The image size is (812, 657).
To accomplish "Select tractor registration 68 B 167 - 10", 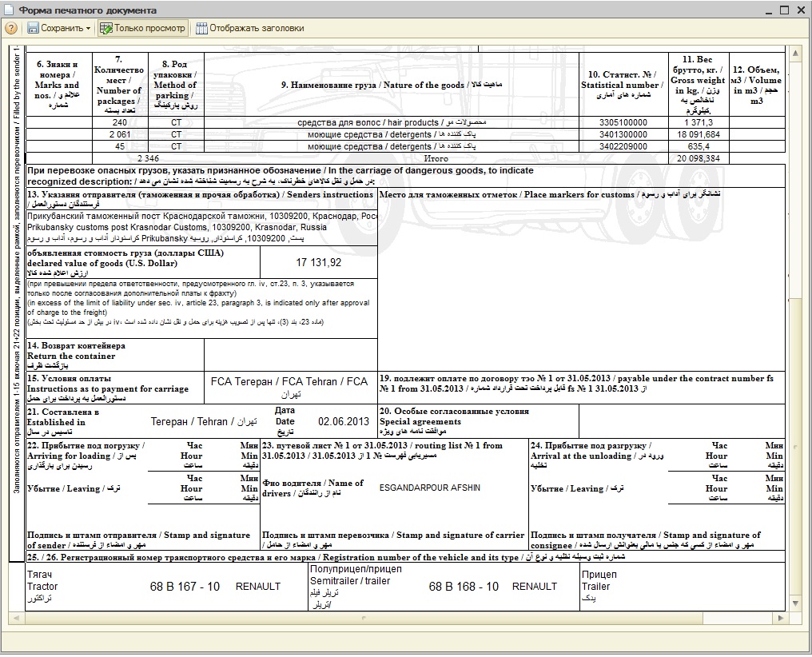I will click(x=185, y=587).
